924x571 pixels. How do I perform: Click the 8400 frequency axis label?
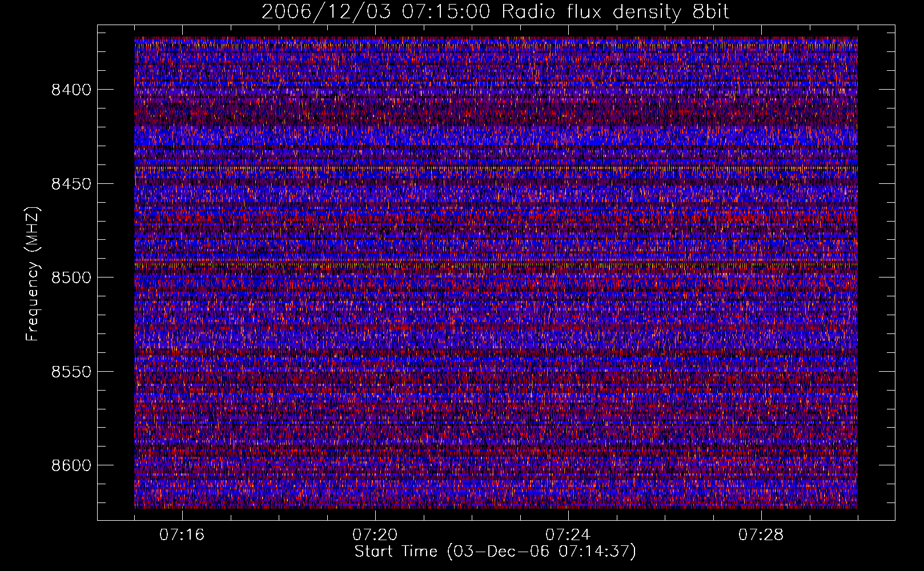(x=71, y=90)
